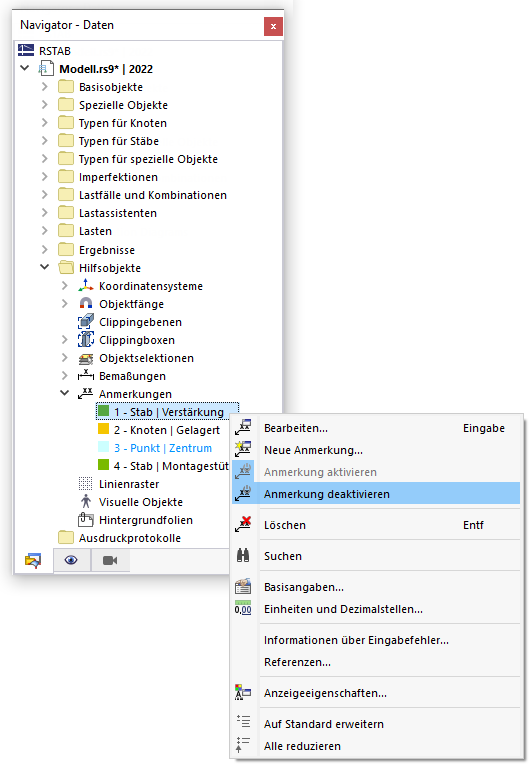Choose Auf Standard erweitern entry
529x764 pixels.
(x=376, y=724)
